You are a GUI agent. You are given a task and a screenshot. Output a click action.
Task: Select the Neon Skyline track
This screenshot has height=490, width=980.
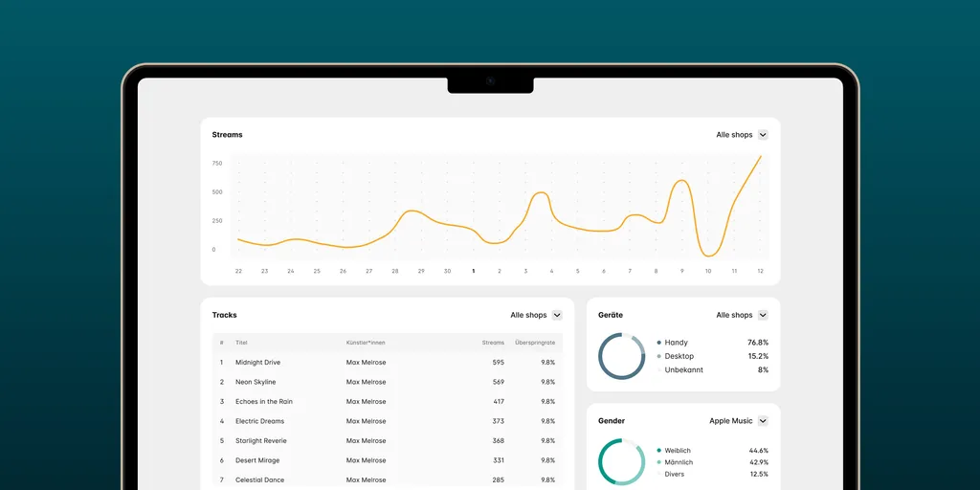coord(256,382)
